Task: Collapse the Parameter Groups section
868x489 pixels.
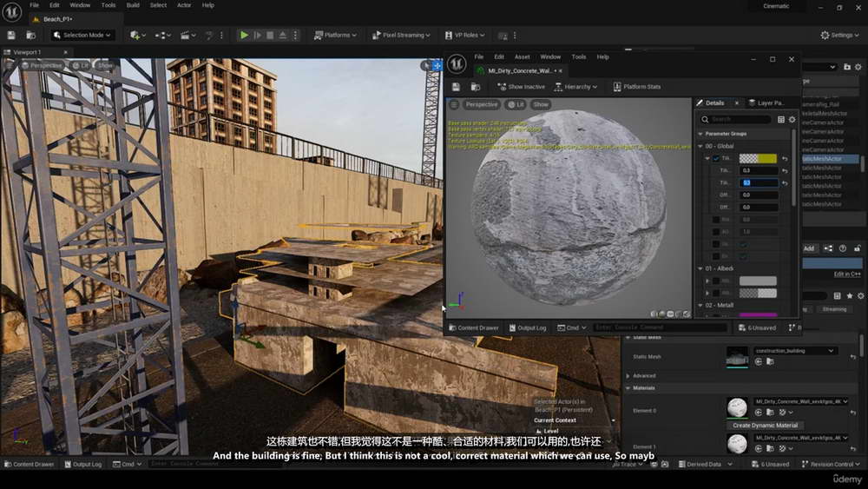Action: tap(700, 134)
